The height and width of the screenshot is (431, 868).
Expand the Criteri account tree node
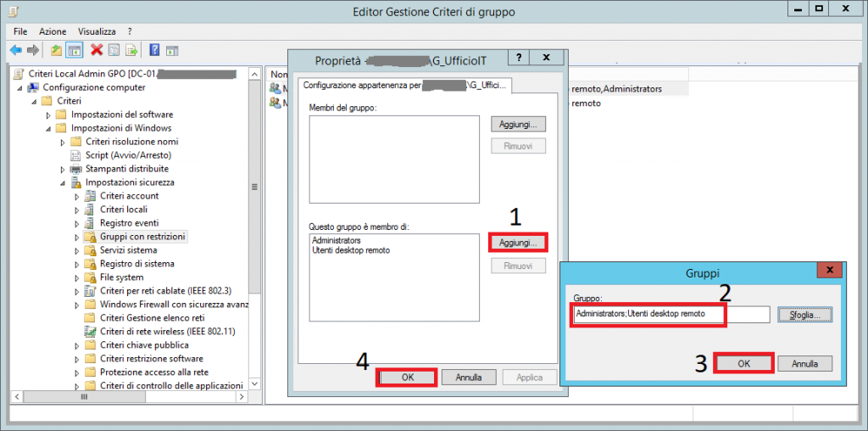tap(77, 196)
